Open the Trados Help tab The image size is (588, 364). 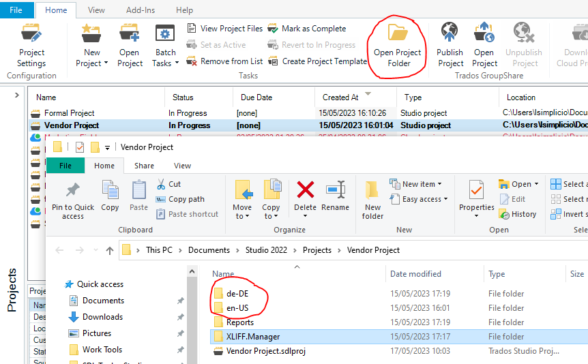[184, 10]
